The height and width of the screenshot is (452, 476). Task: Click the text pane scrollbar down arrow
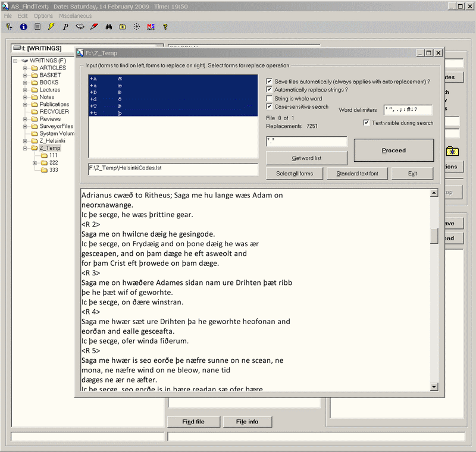pyautogui.click(x=434, y=387)
